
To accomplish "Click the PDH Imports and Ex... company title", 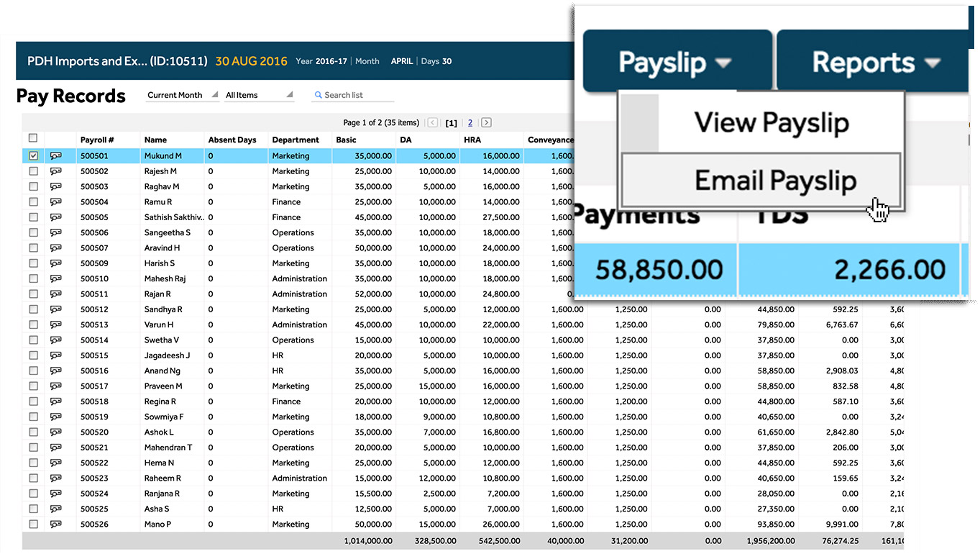I will tap(117, 61).
